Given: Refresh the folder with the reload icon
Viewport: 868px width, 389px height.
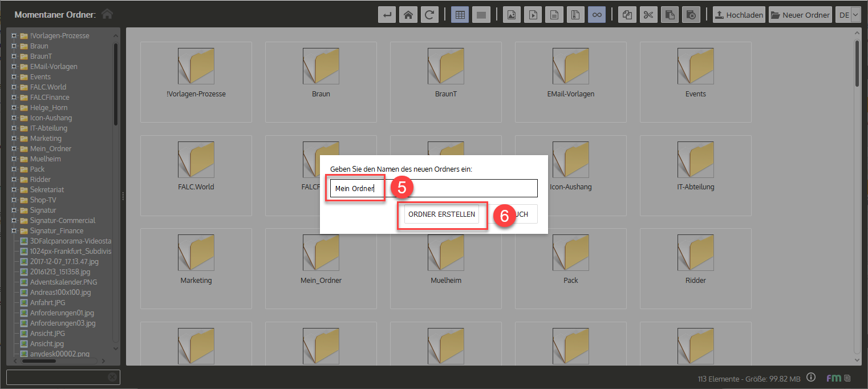Looking at the screenshot, I should (x=429, y=15).
